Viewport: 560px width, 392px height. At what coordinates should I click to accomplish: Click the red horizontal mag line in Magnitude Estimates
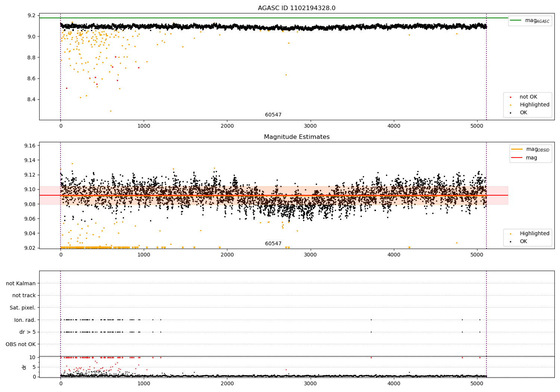click(x=274, y=195)
